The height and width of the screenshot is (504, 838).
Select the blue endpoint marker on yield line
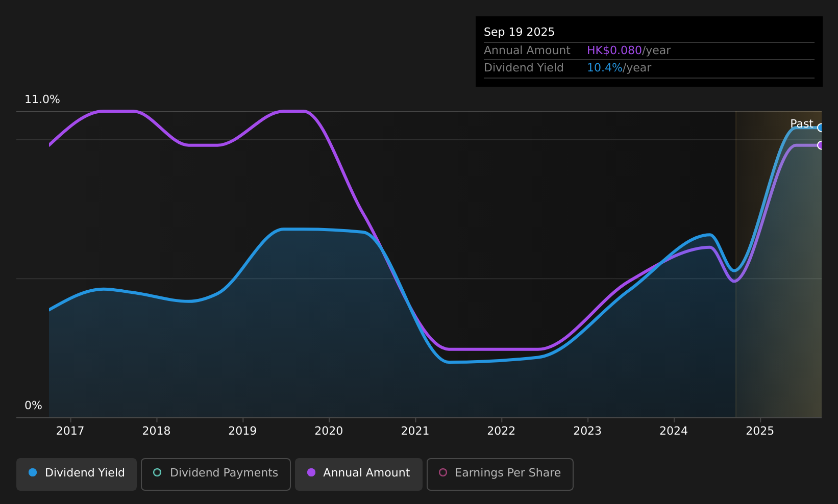(x=820, y=128)
